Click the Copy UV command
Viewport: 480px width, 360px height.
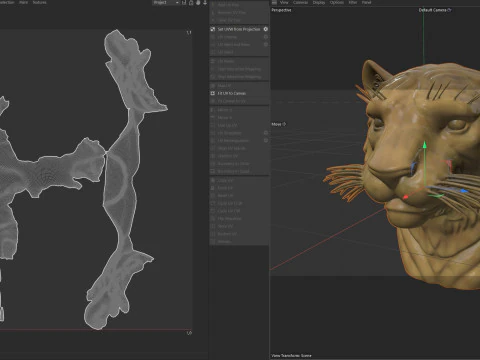point(239,180)
